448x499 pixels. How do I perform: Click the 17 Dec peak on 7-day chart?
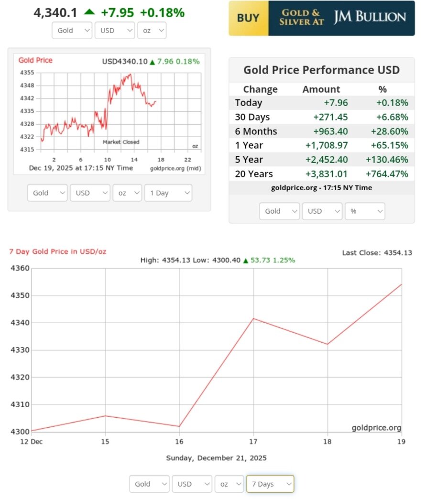coord(253,318)
